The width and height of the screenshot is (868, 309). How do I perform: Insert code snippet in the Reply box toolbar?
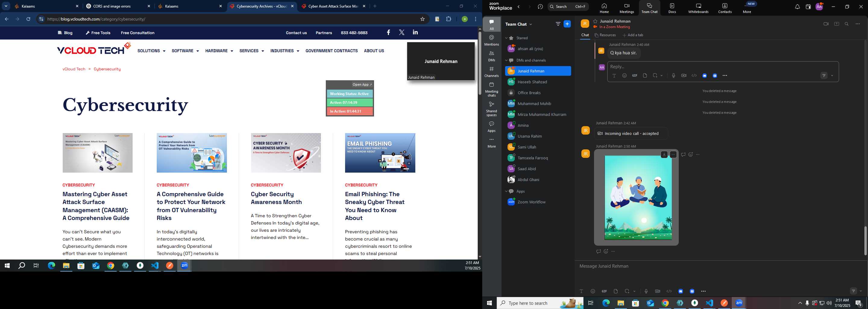click(x=694, y=75)
